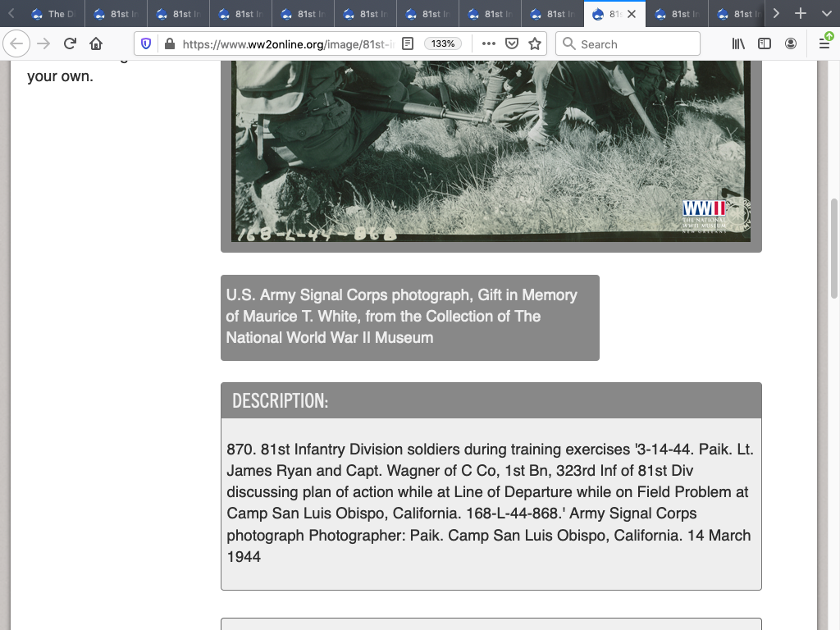Bookmark this page with the star
This screenshot has width=840, height=630.
(x=535, y=43)
